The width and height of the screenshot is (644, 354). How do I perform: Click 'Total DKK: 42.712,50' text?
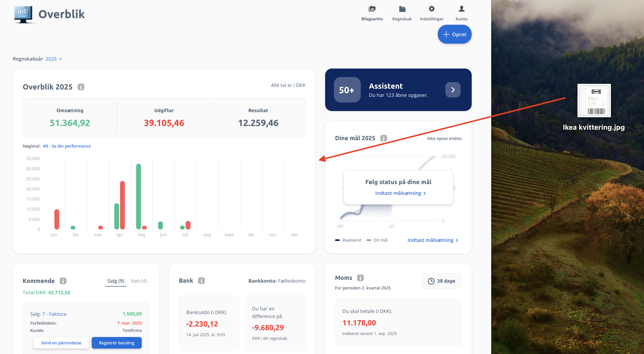coord(46,293)
